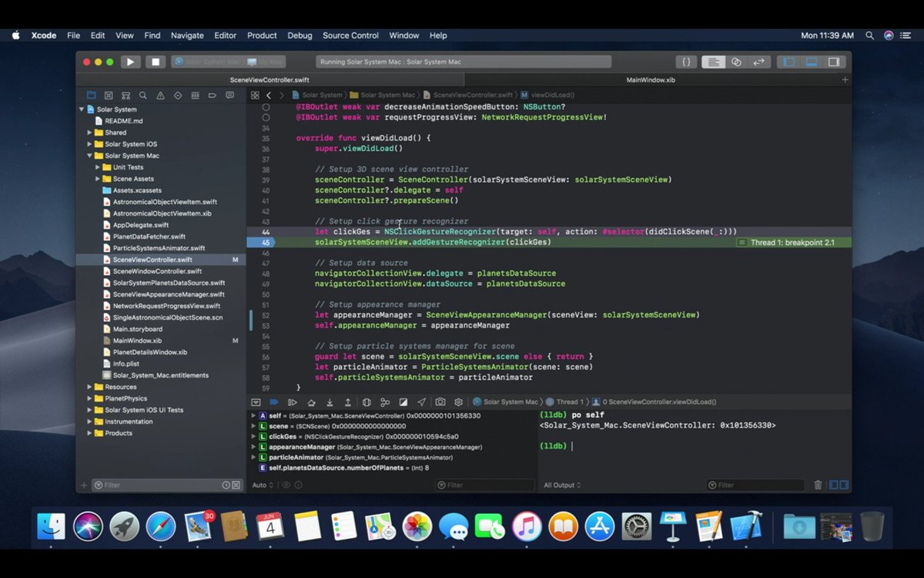
Task: Go back using the jump bar left chevron
Action: pos(268,96)
